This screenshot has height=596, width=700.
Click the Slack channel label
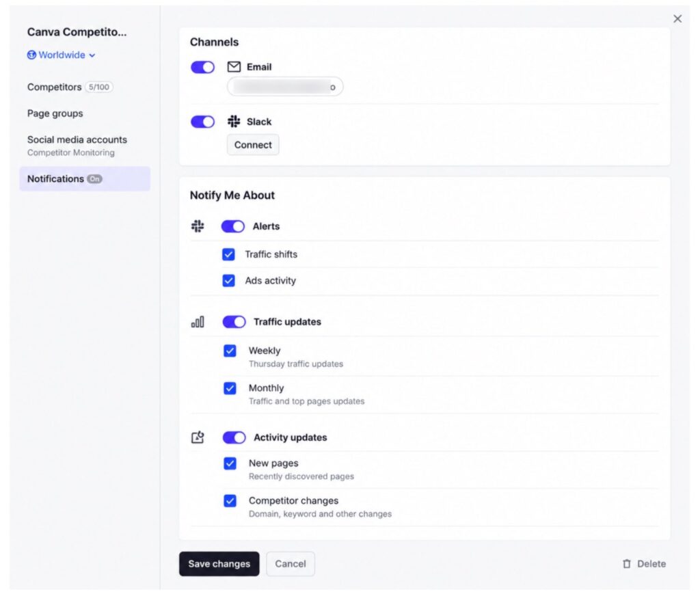pos(259,122)
